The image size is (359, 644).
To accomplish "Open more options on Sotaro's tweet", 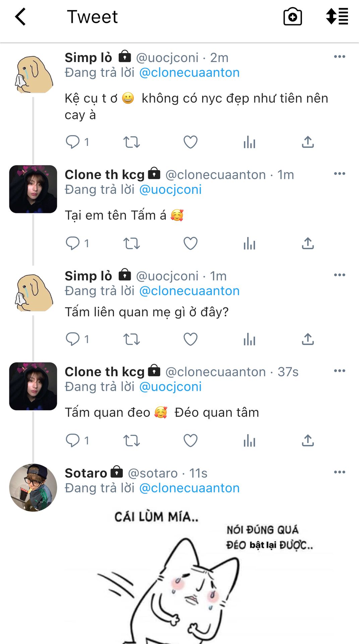I will click(340, 472).
